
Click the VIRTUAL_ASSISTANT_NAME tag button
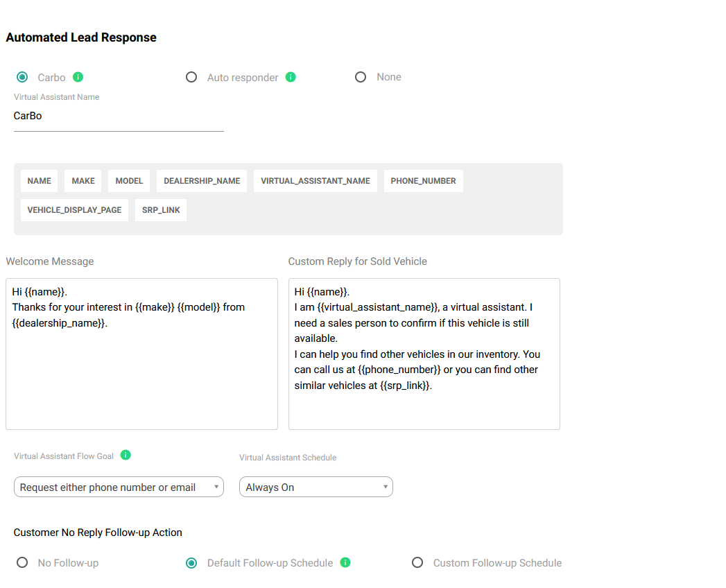[x=316, y=181]
